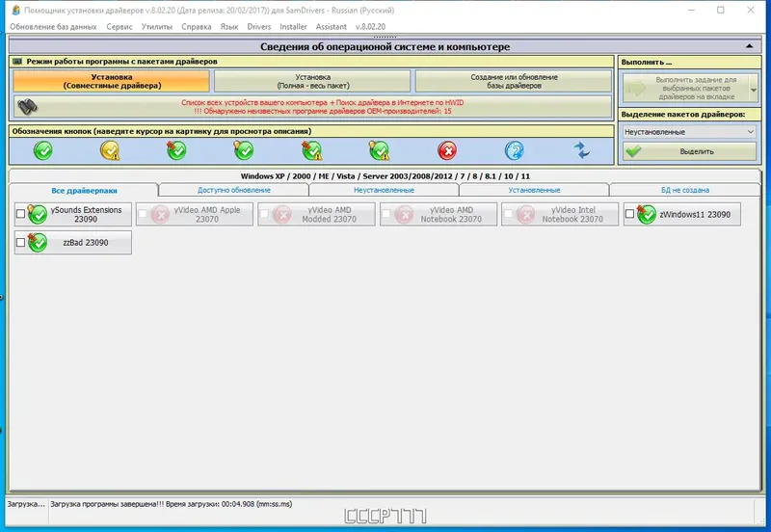Open the Installer menu

coord(293,27)
